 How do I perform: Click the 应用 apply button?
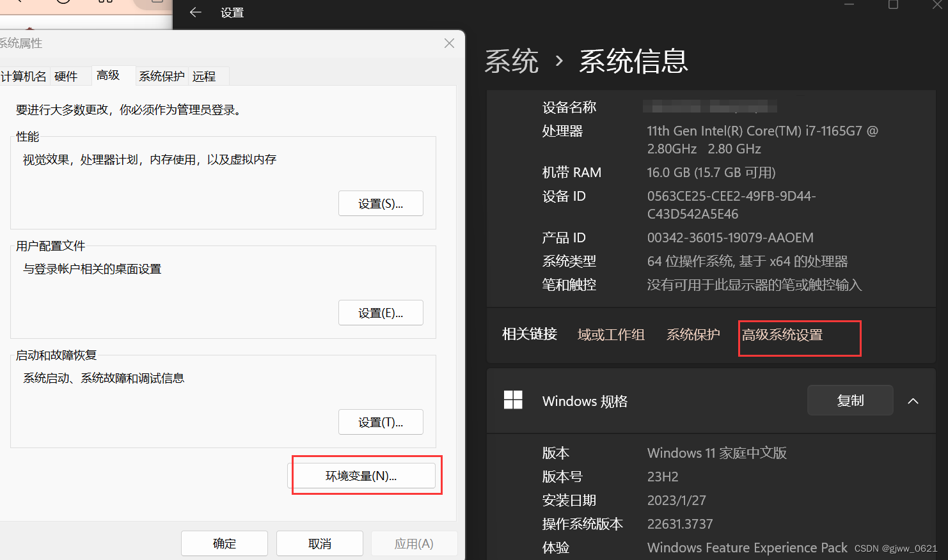point(414,543)
